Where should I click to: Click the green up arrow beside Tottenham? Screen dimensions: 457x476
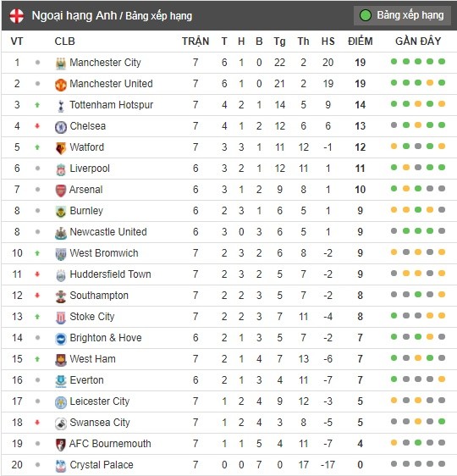point(37,105)
